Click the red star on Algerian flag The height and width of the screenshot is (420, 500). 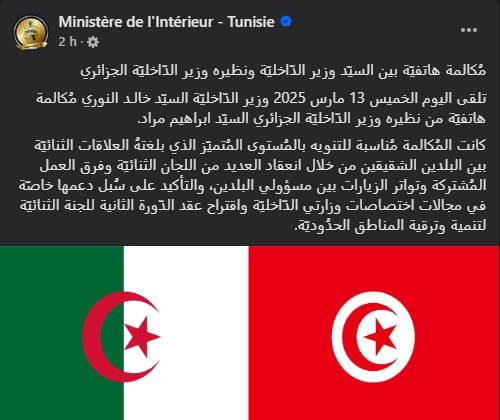[141, 337]
